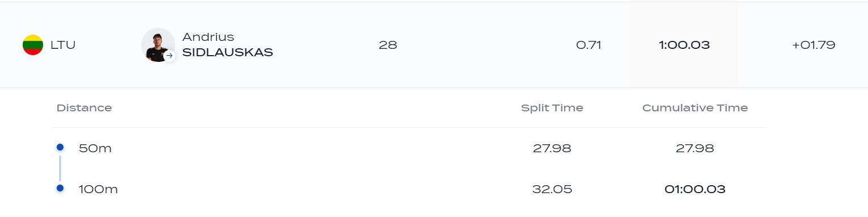Click the 27.98 split time at 50m
868x217 pixels.
pos(552,149)
